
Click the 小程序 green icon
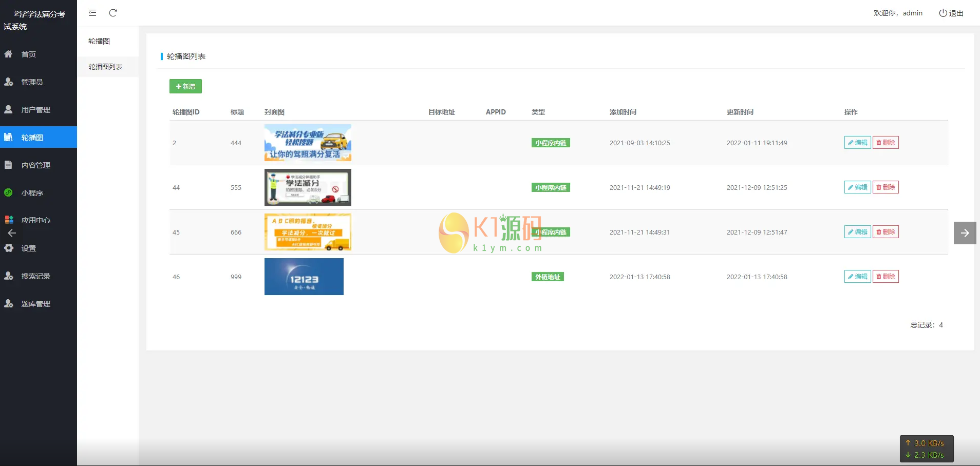pyautogui.click(x=8, y=192)
